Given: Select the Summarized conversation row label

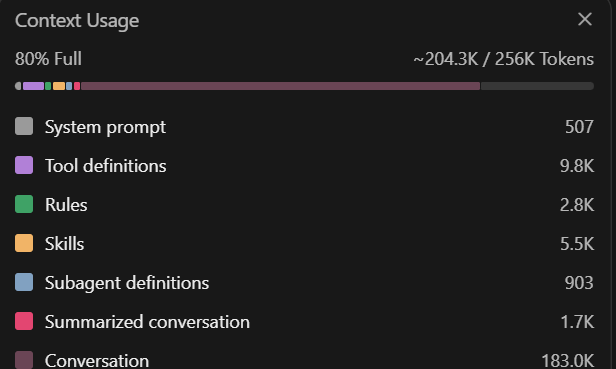Looking at the screenshot, I should coord(147,321).
